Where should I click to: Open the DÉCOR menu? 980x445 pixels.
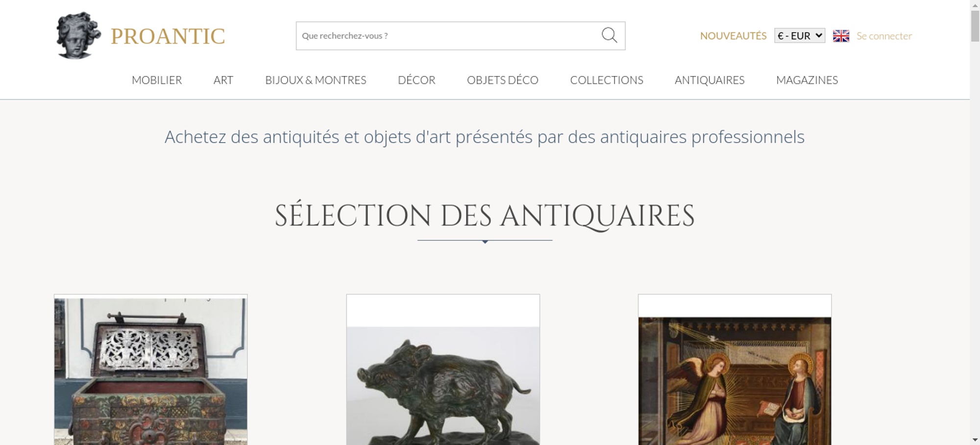[416, 80]
